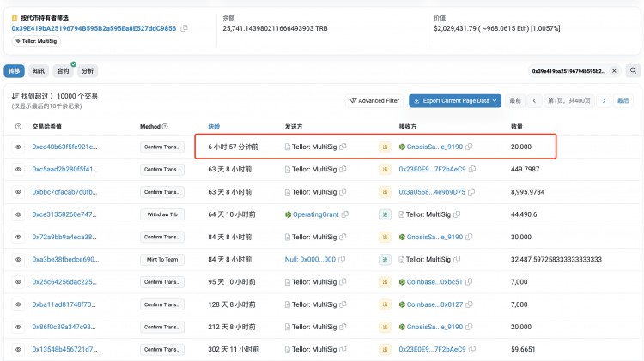This screenshot has width=644, height=361.
Task: Copy OperatingGrant sender address
Action: coord(345,214)
